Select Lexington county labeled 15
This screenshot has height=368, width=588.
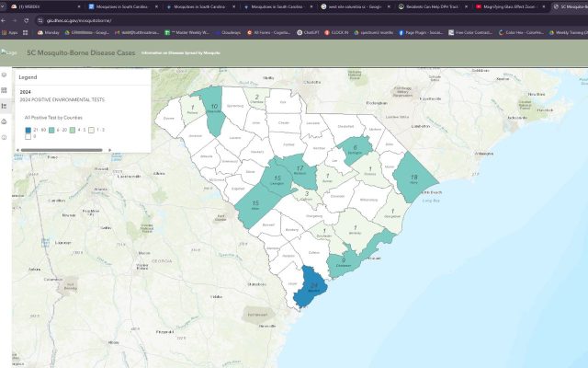tap(277, 179)
